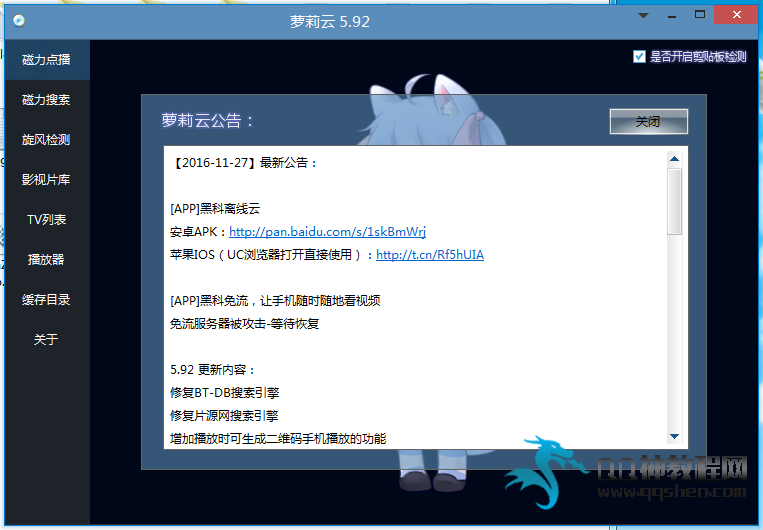Click the 修复BT-DB搜索引擎 line

click(225, 393)
